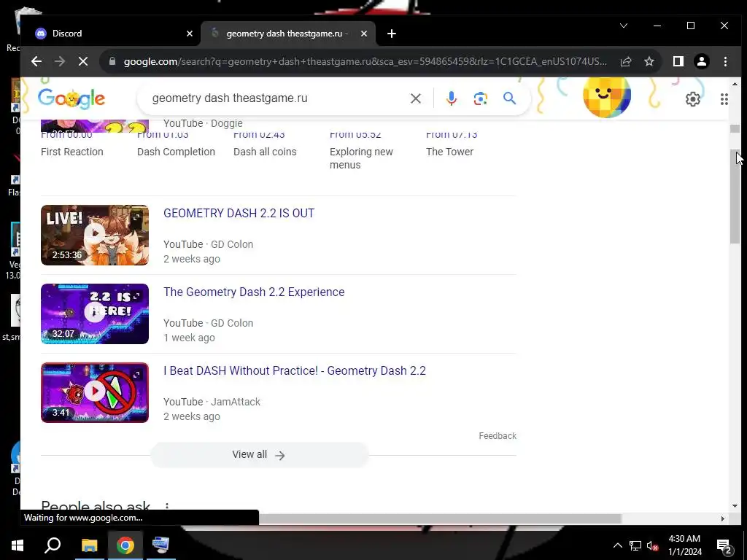The image size is (747, 560).
Task: View site information lock icon
Action: tap(112, 61)
